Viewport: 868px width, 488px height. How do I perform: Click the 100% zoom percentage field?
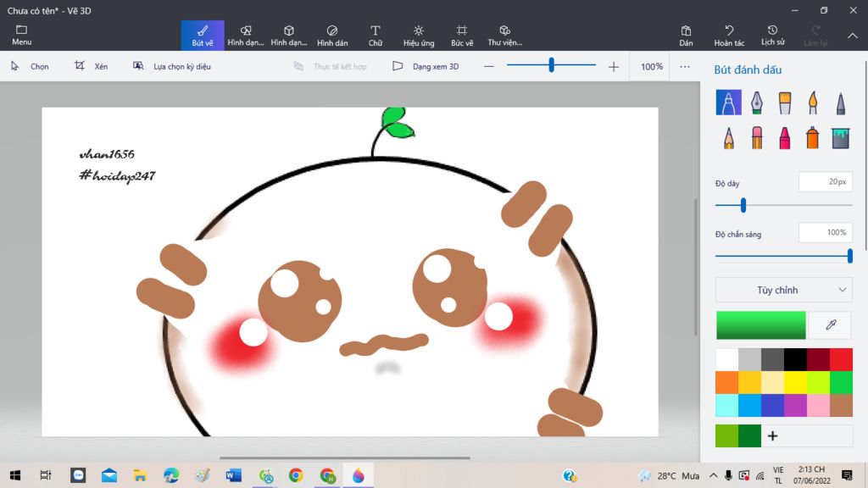[652, 66]
